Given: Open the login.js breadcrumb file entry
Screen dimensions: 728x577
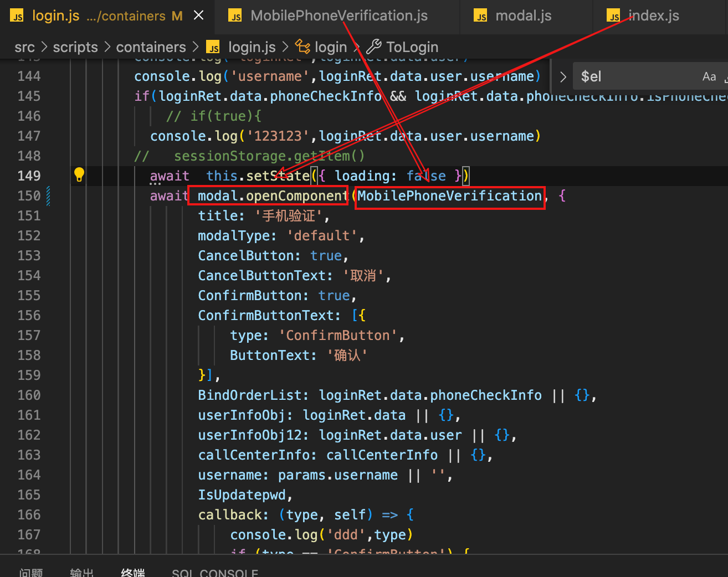Looking at the screenshot, I should (x=252, y=48).
